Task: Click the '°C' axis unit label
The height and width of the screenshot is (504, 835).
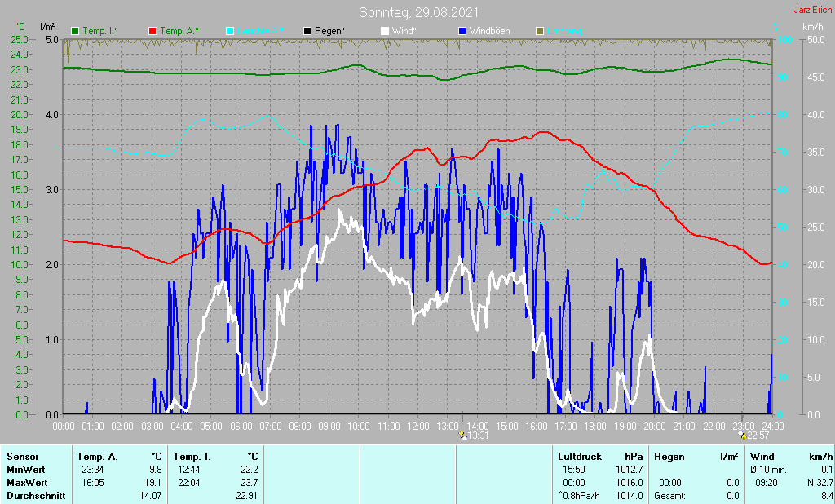Action: pyautogui.click(x=20, y=27)
